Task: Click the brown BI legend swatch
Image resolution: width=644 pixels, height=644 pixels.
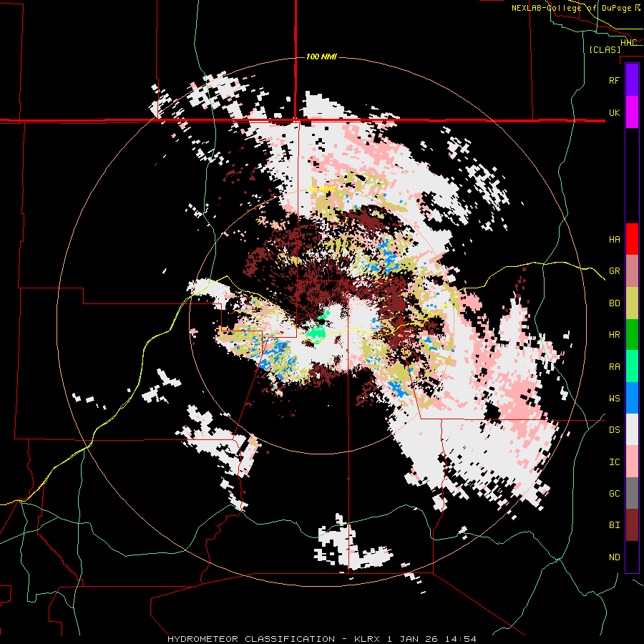Action: coord(632,525)
